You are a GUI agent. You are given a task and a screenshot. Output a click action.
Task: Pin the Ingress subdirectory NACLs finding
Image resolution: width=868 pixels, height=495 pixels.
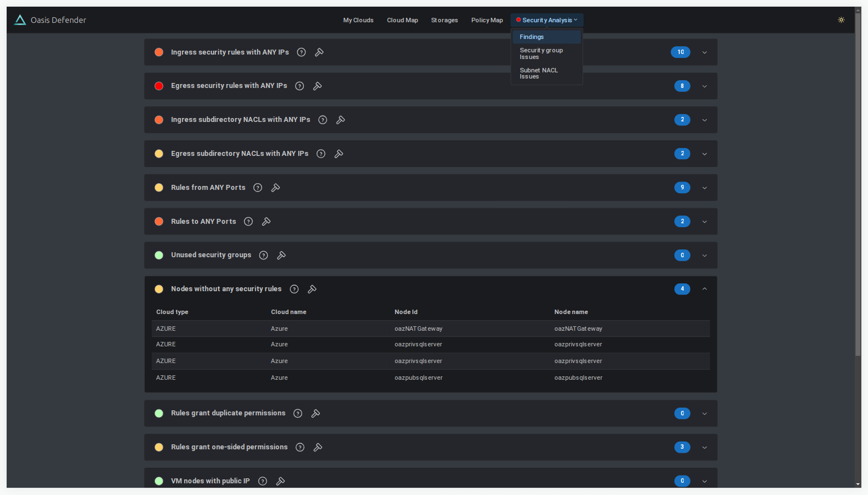coord(341,120)
